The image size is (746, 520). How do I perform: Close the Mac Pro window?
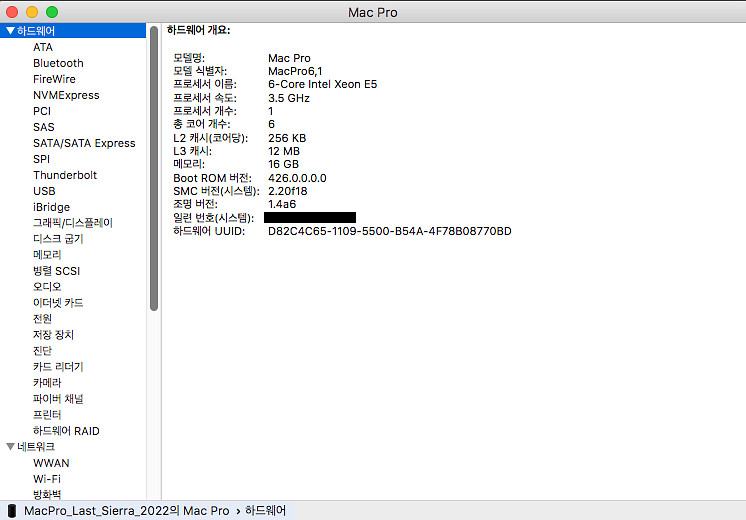tap(12, 12)
